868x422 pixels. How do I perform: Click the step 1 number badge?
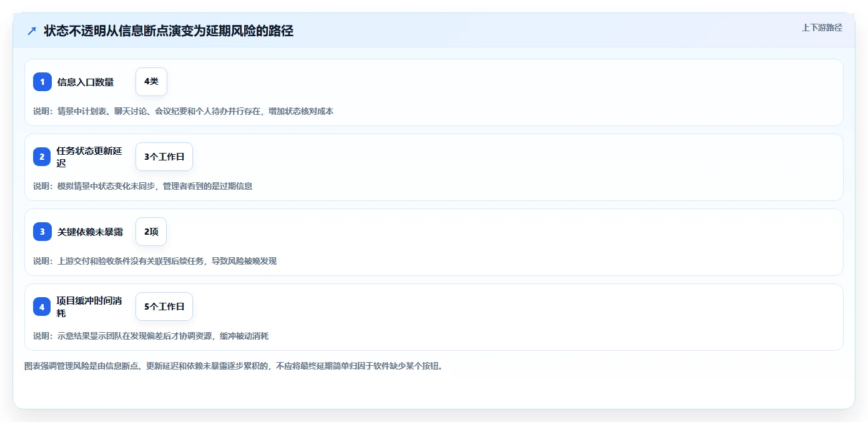(42, 82)
